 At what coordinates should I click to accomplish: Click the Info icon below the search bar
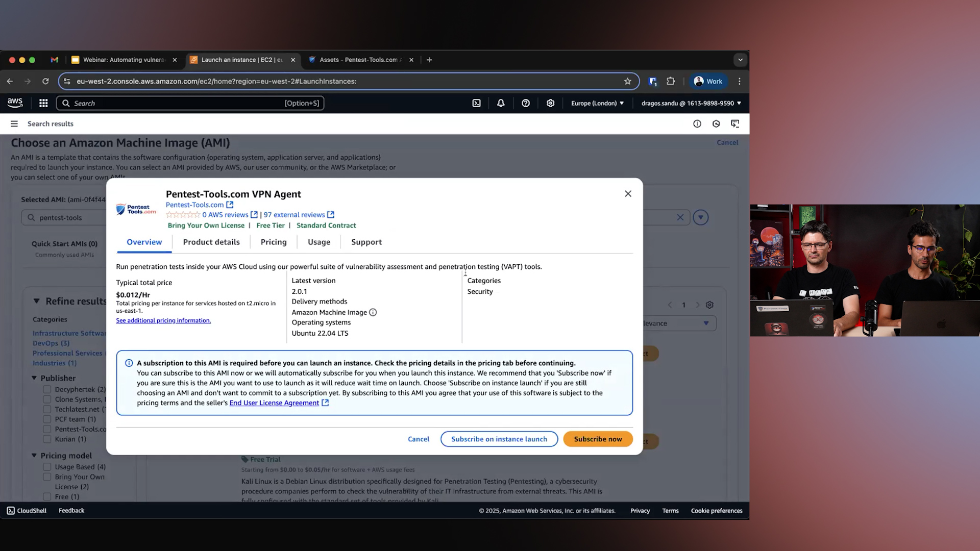tap(697, 123)
